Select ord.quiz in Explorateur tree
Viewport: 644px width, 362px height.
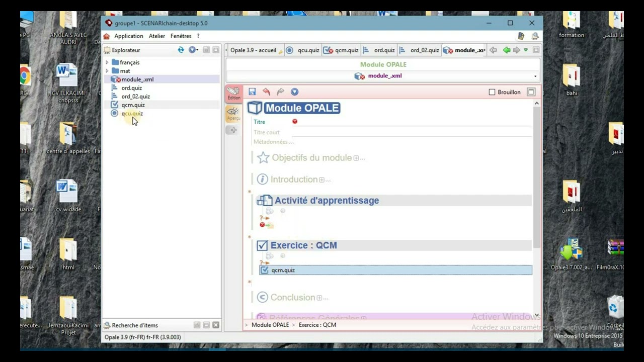coord(131,88)
